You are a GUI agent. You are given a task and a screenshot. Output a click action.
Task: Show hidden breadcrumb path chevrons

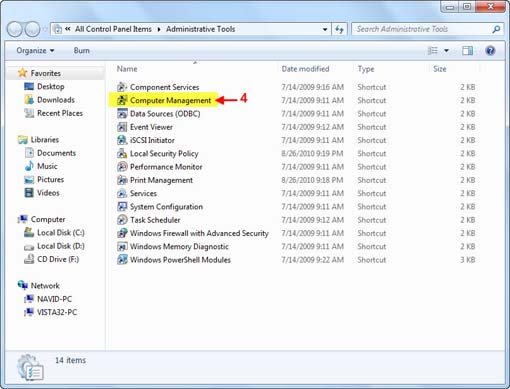[68, 29]
